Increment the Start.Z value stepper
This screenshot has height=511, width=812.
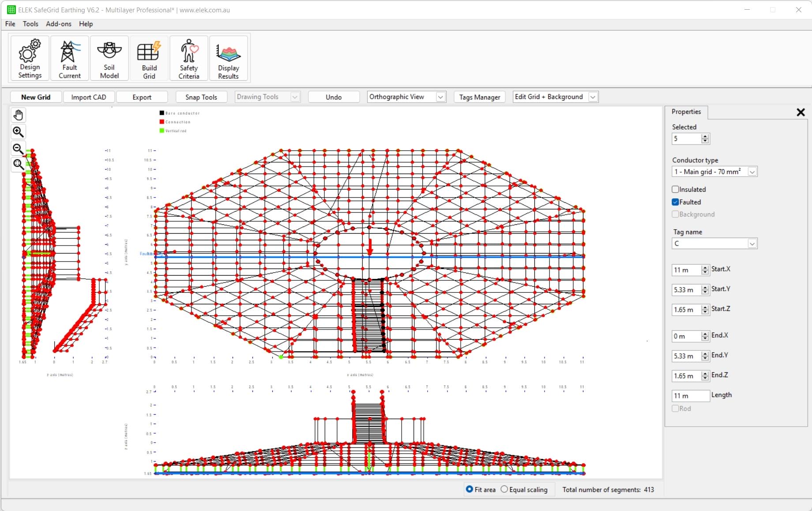pyautogui.click(x=705, y=308)
